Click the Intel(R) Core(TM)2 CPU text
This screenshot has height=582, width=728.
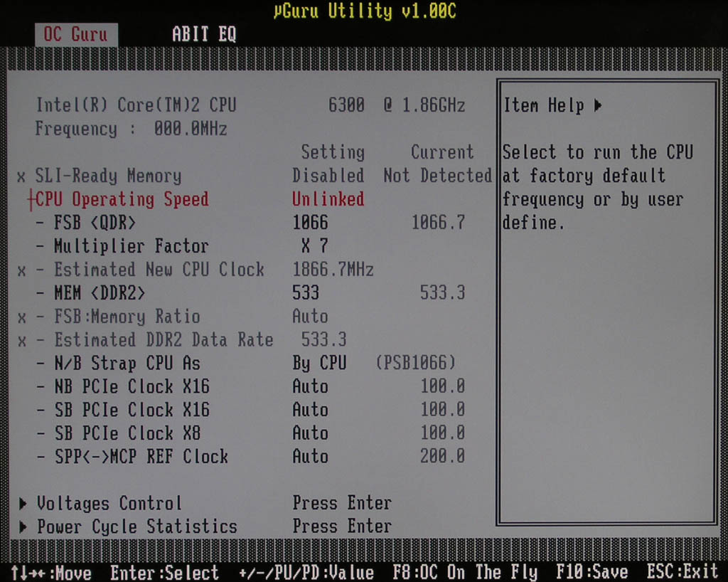(x=136, y=105)
